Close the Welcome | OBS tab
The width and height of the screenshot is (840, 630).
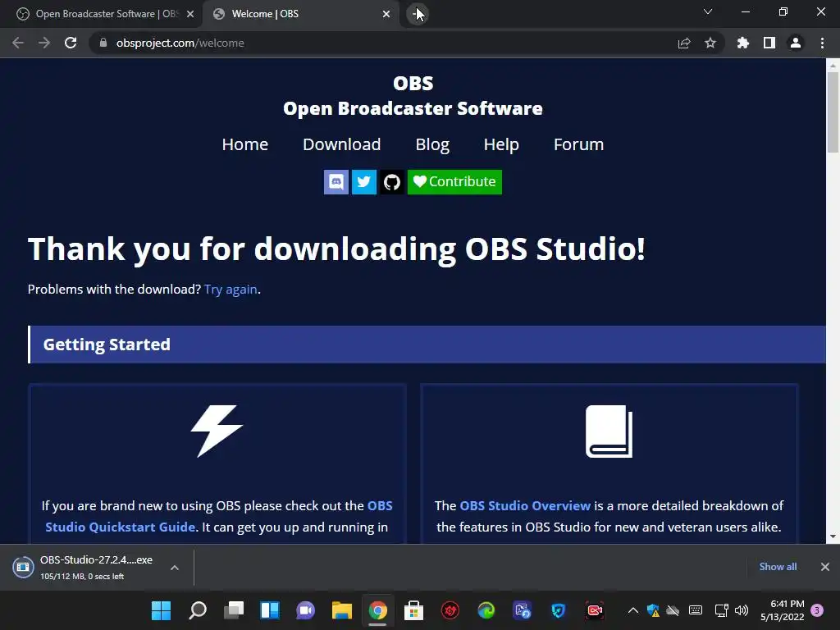click(x=386, y=14)
